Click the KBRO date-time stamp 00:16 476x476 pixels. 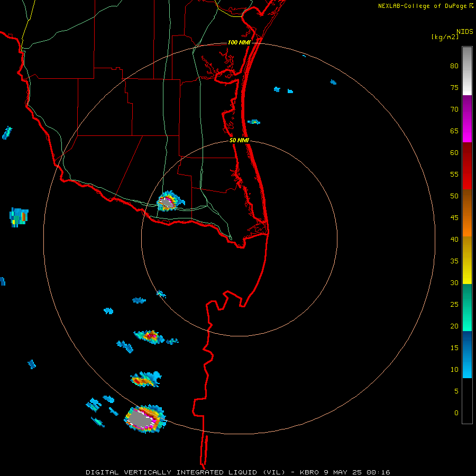pyautogui.click(x=378, y=472)
